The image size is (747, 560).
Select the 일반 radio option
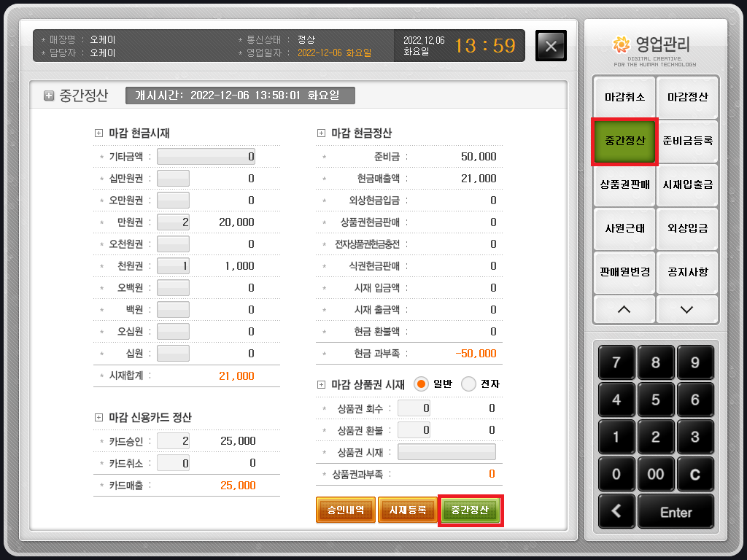(x=421, y=384)
